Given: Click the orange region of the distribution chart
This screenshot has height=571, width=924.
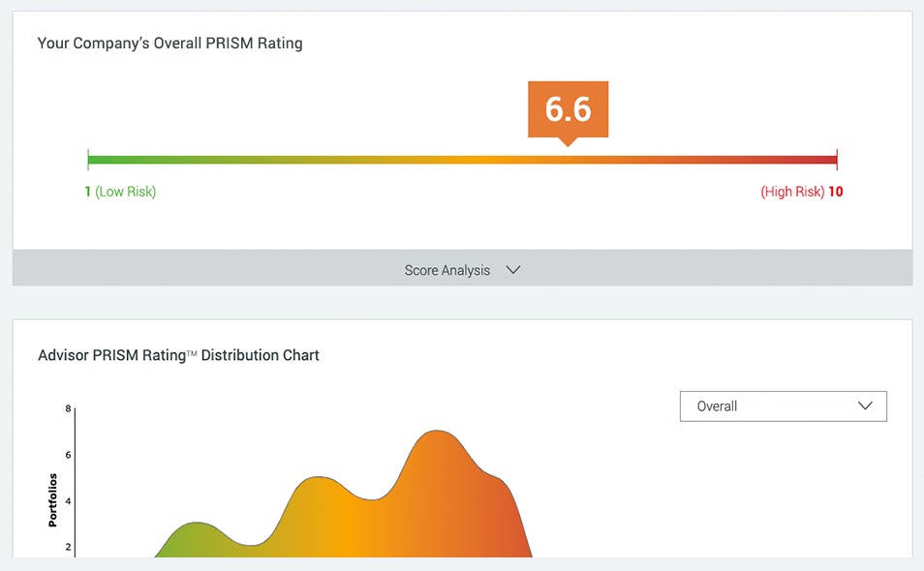Looking at the screenshot, I should coord(455,503).
